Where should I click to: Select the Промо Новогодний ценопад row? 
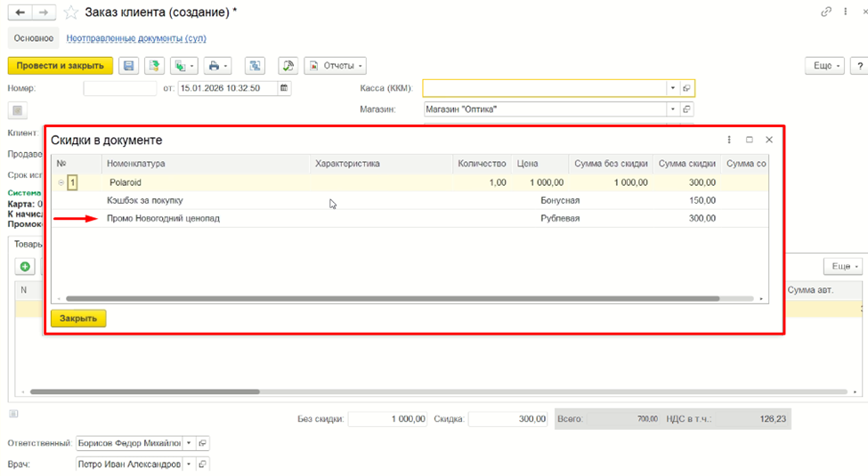click(x=410, y=219)
